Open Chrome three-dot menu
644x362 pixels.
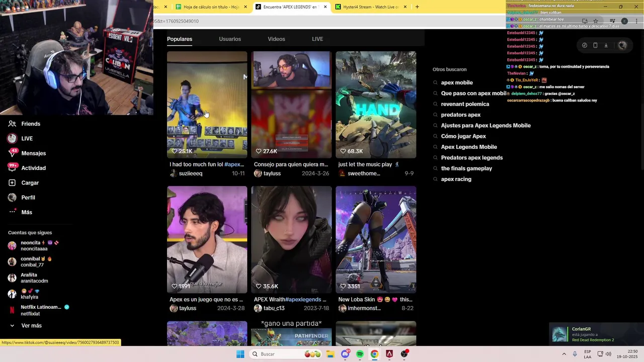point(637,21)
